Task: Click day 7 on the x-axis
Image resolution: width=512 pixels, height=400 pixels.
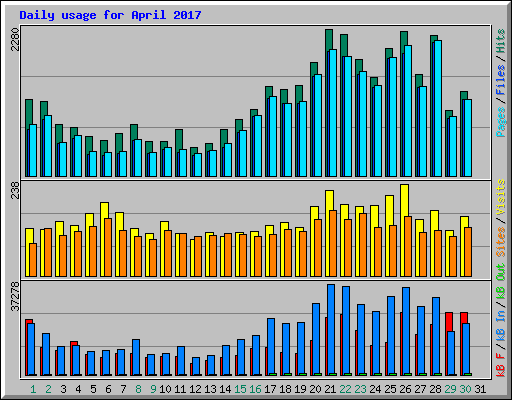Action: point(123,389)
